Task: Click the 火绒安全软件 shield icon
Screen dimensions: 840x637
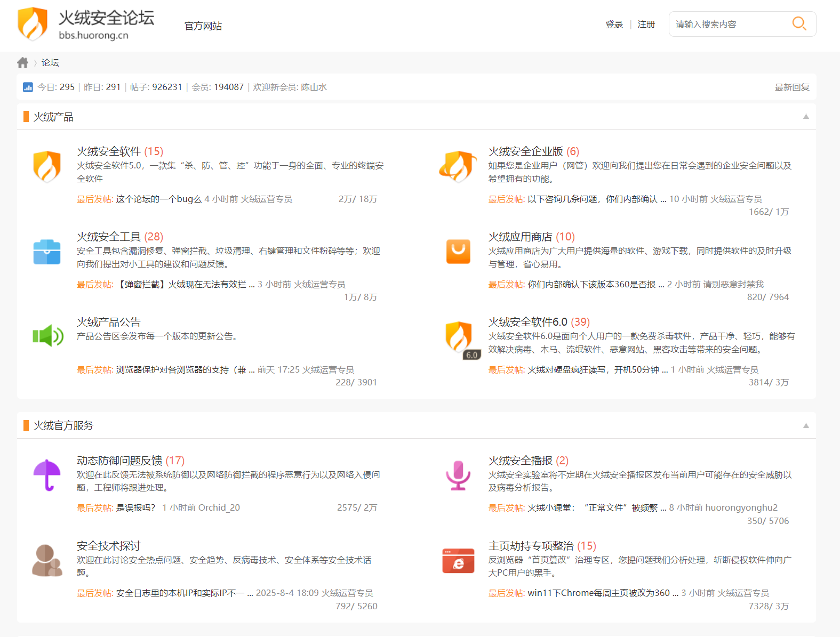Action: pos(47,166)
